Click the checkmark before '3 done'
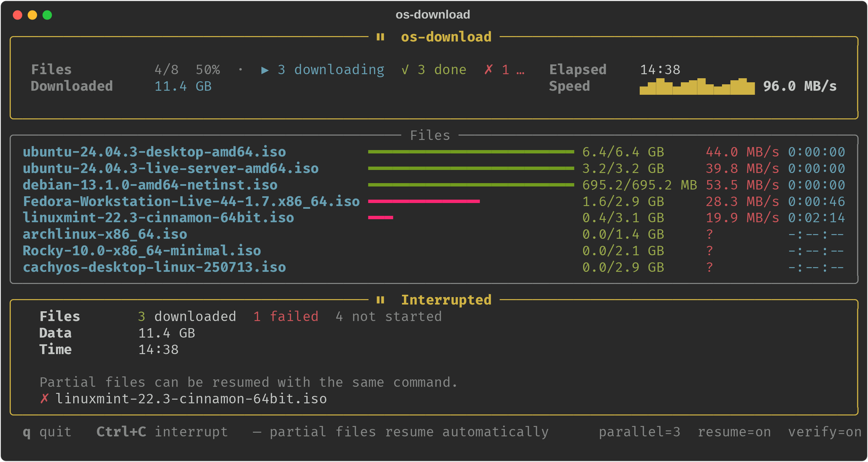 (x=405, y=70)
